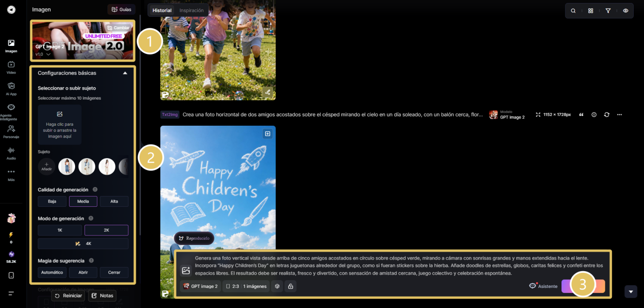Select the first subject thumbnail in denim skirt
The height and width of the screenshot is (308, 644).
[x=67, y=166]
